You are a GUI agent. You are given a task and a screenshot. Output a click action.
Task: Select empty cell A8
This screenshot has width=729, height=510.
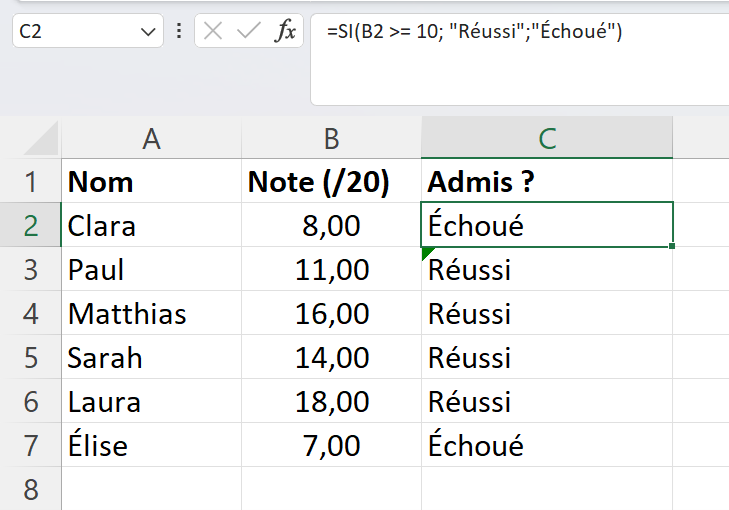point(152,489)
